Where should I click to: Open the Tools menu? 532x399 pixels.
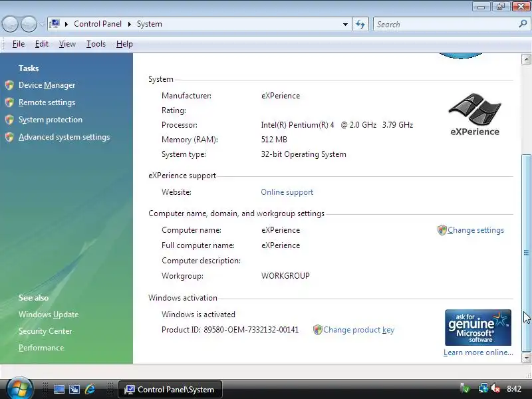coord(96,44)
